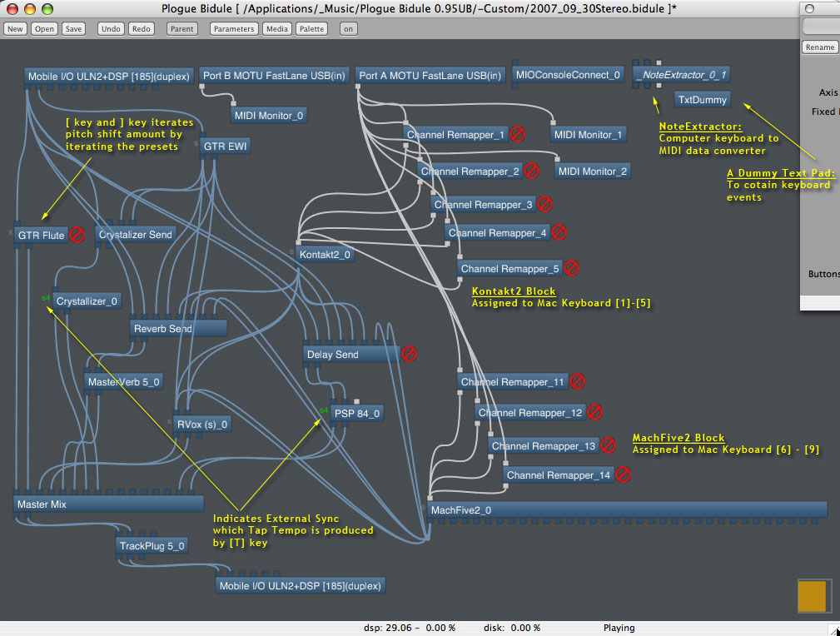Click the bypass icon beside GTR Flute
Image resolution: width=840 pixels, height=636 pixels.
77,235
